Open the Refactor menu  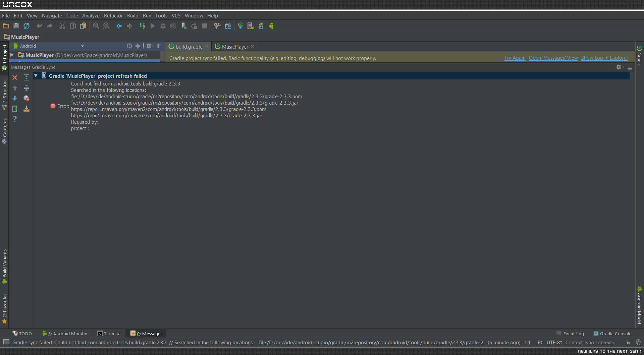(x=113, y=16)
